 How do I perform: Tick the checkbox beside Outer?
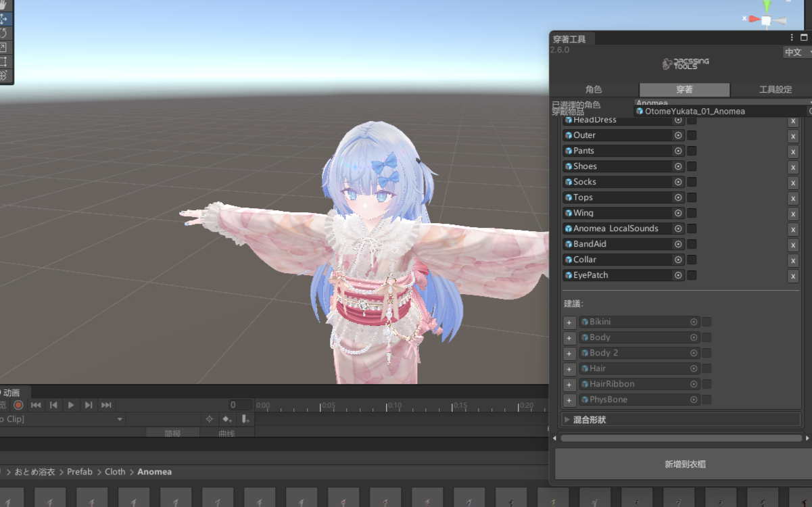692,135
